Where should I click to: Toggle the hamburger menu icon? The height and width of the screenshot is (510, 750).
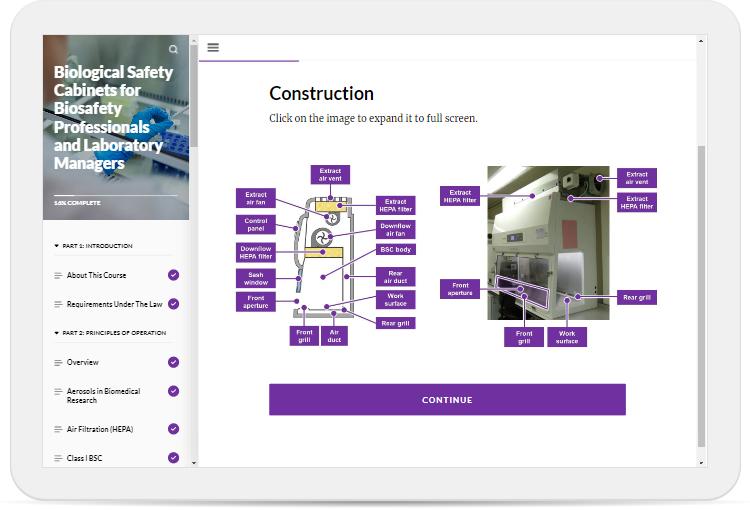tap(213, 47)
